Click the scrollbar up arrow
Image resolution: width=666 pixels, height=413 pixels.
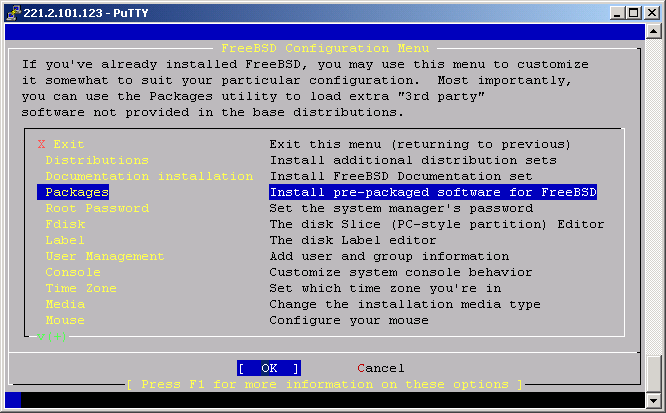click(x=653, y=31)
